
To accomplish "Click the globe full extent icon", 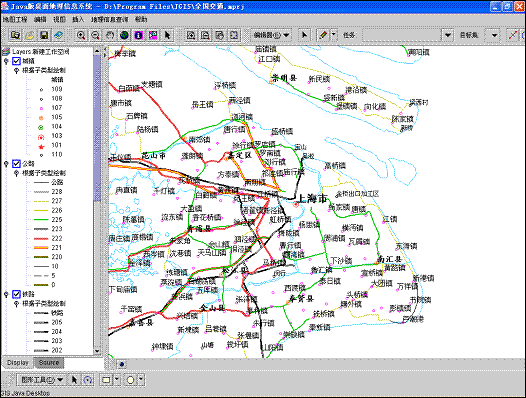I will pos(124,35).
